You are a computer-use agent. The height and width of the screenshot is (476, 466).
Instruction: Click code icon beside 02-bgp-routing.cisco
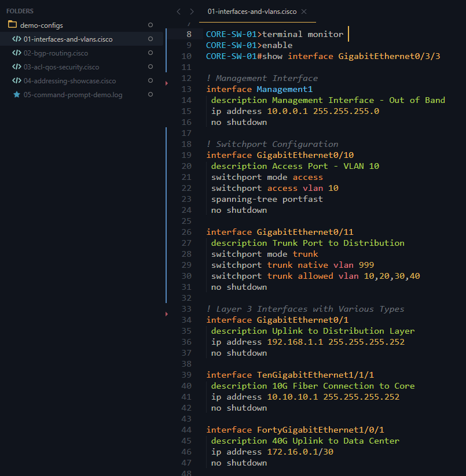coord(17,53)
